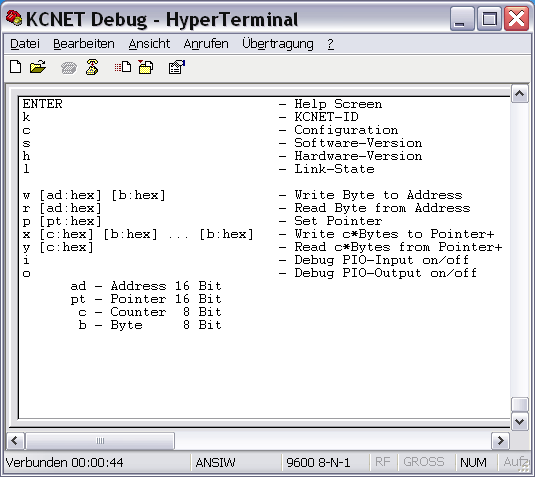Screen dimensions: 535x477
Task: Click the 'RF' status bar indicator
Action: pyautogui.click(x=382, y=462)
